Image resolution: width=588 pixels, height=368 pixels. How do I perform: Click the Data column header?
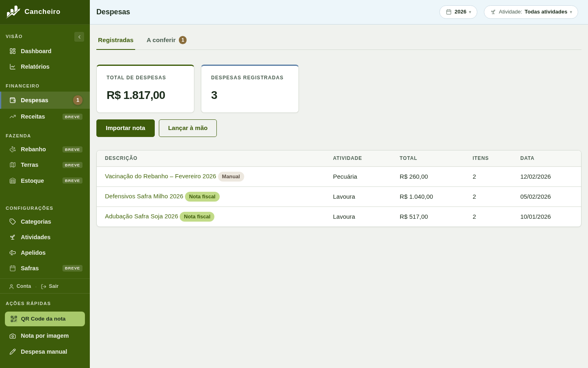(527, 158)
